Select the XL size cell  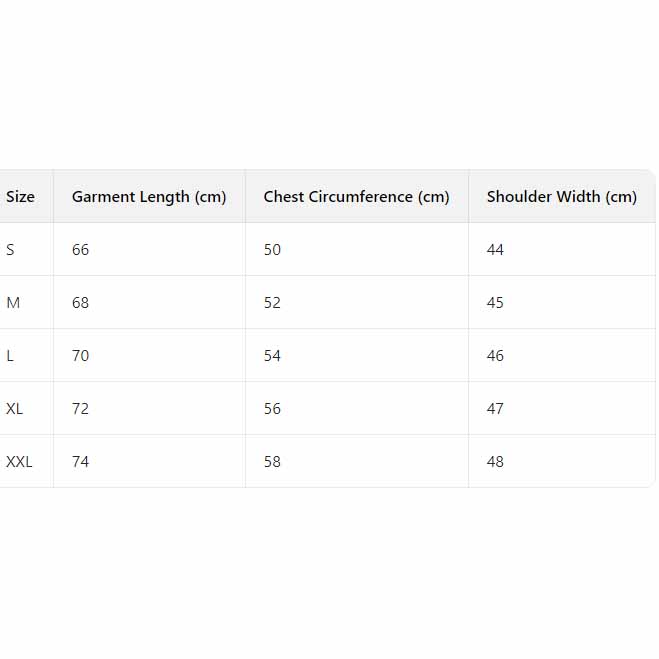pos(15,409)
